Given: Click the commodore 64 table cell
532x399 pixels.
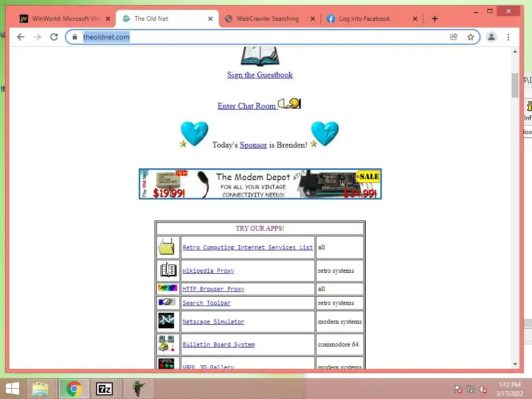Looking at the screenshot, I should pos(340,344).
